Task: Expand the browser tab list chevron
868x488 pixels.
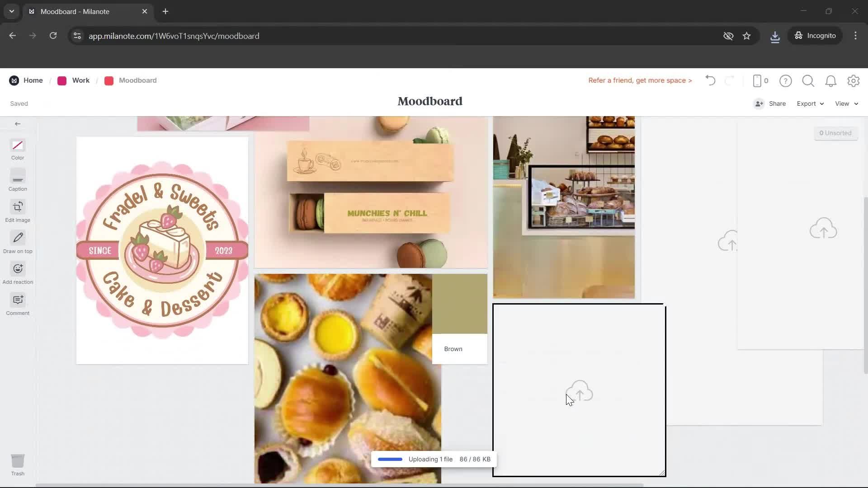Action: point(11,11)
